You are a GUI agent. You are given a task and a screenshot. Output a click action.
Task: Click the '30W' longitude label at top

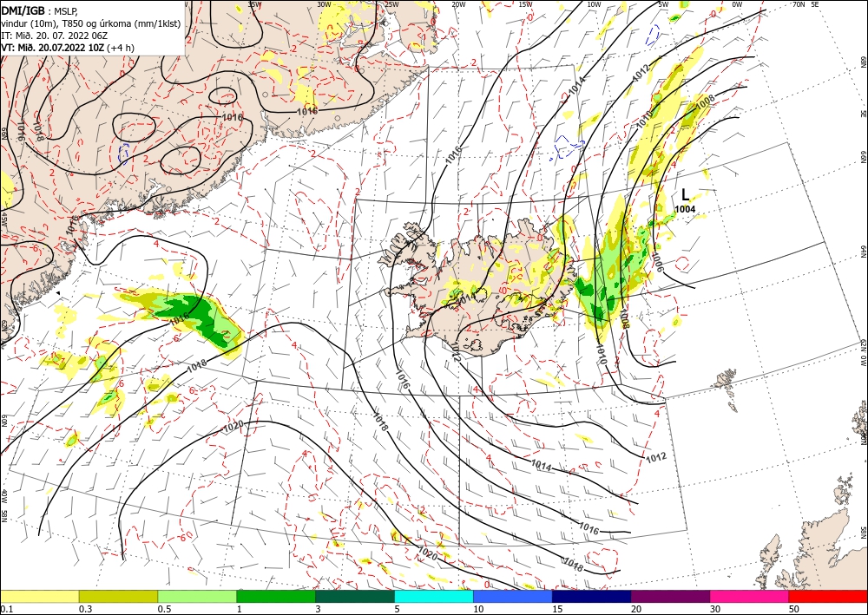tap(324, 3)
